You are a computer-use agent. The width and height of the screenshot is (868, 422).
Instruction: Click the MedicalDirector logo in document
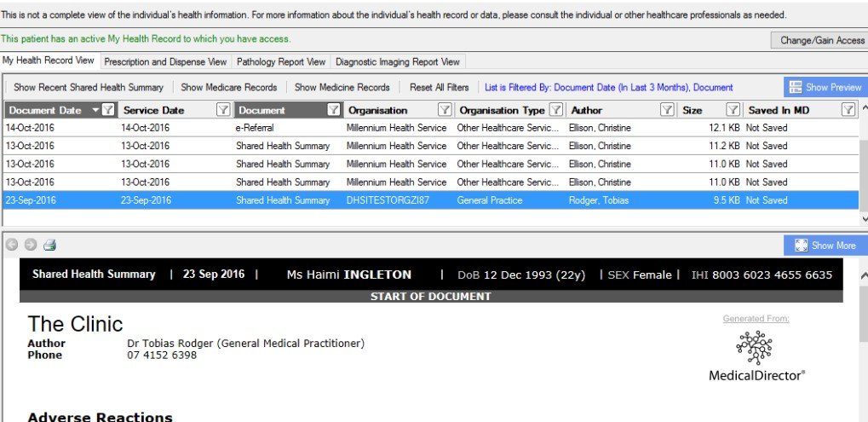click(756, 356)
